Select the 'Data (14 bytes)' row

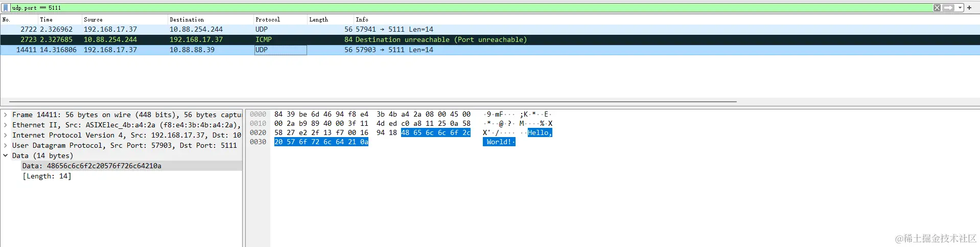point(122,156)
